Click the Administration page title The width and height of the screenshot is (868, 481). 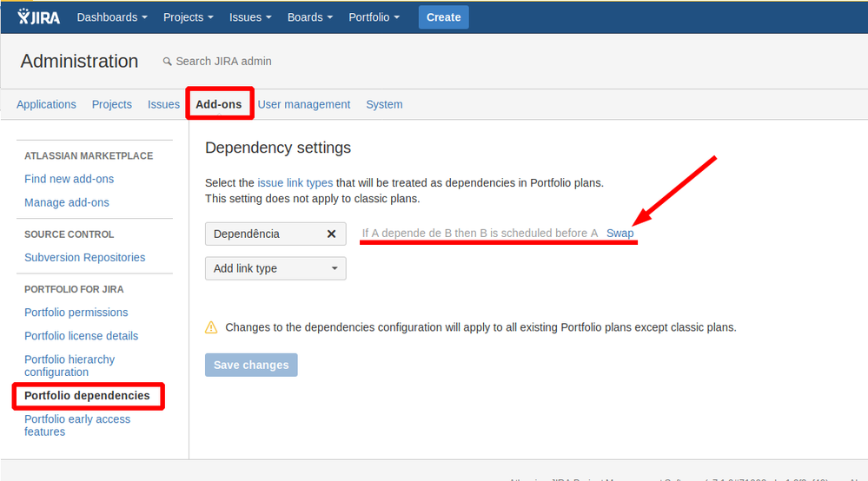(x=80, y=62)
